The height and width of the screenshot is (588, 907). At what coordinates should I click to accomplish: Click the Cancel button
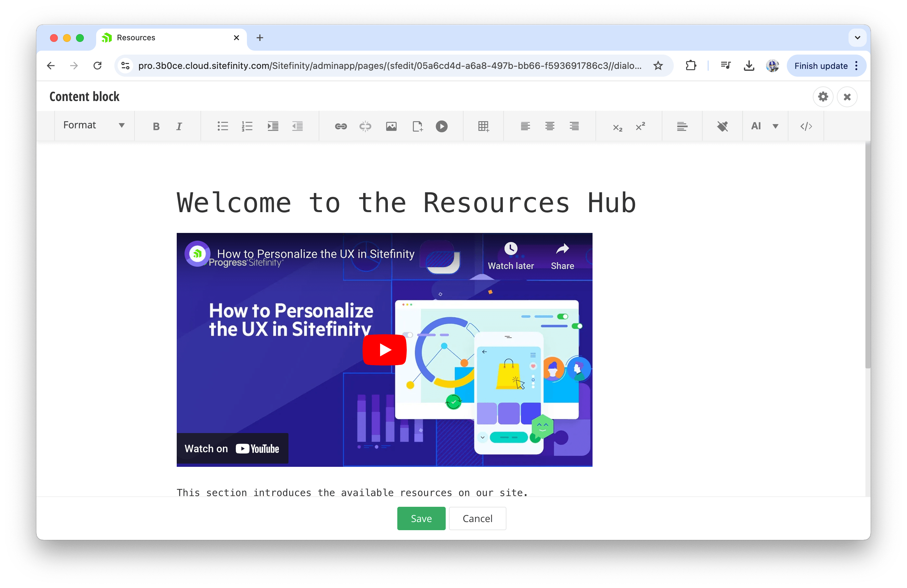477,518
